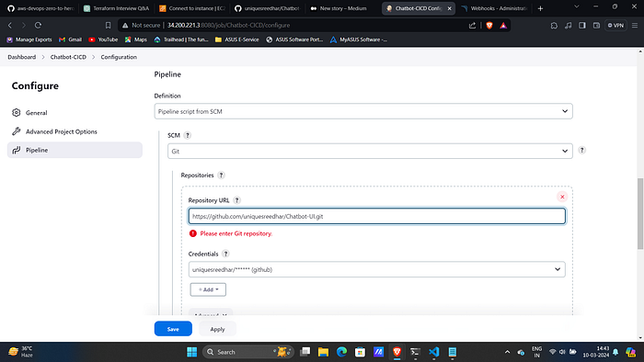Viewport: 644px width, 362px height.
Task: Open a new browser tab
Action: click(x=541, y=8)
